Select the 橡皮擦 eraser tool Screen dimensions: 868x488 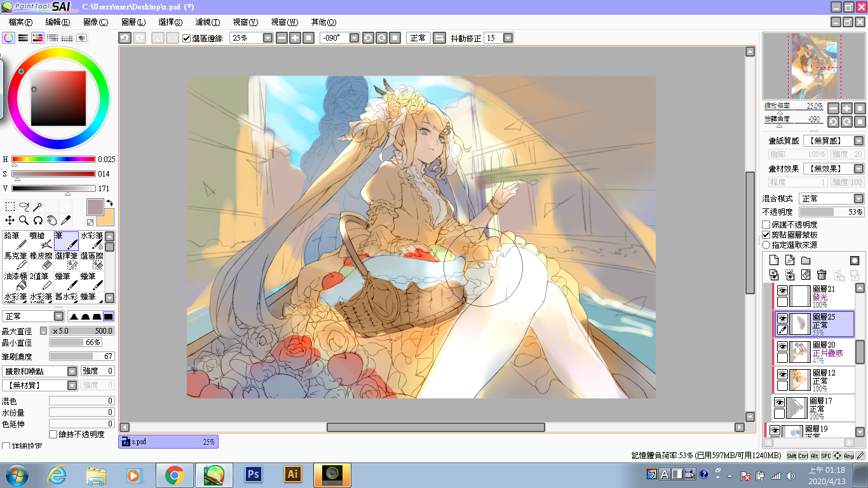click(x=41, y=261)
